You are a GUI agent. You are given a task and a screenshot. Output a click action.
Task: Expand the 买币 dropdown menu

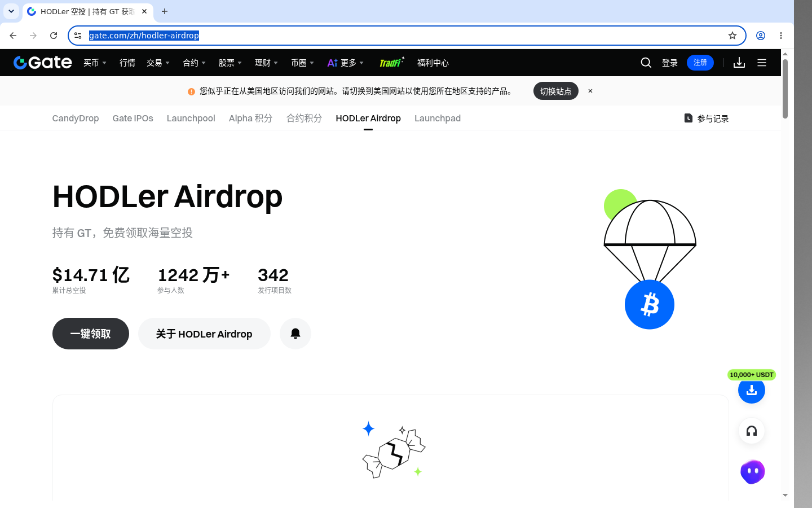click(x=95, y=63)
